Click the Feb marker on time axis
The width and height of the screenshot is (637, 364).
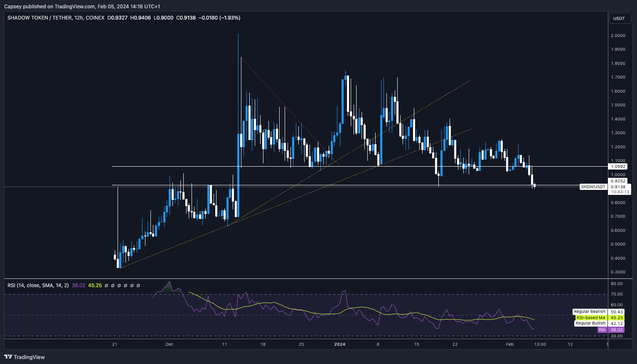click(x=510, y=344)
